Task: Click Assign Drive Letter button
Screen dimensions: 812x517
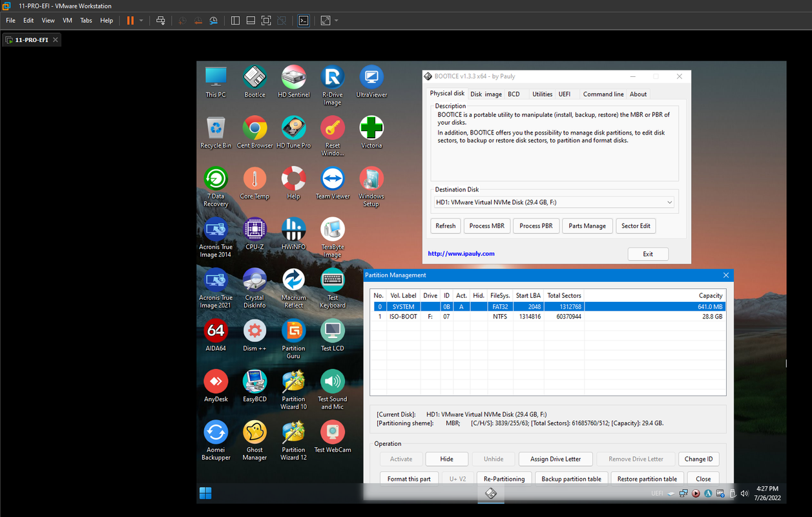Action: [x=556, y=459]
